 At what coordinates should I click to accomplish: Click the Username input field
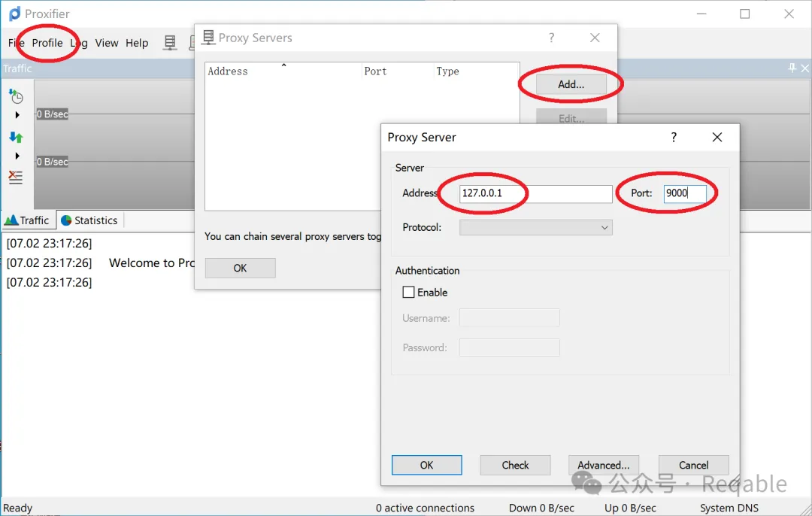click(x=510, y=317)
